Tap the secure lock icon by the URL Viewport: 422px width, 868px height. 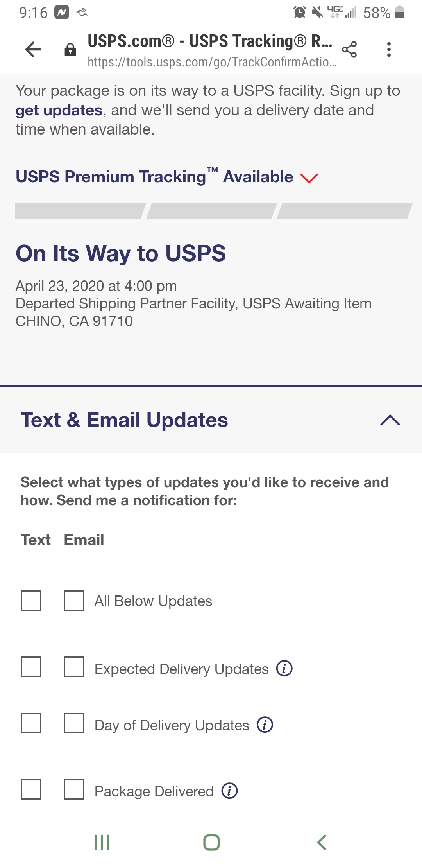point(70,50)
